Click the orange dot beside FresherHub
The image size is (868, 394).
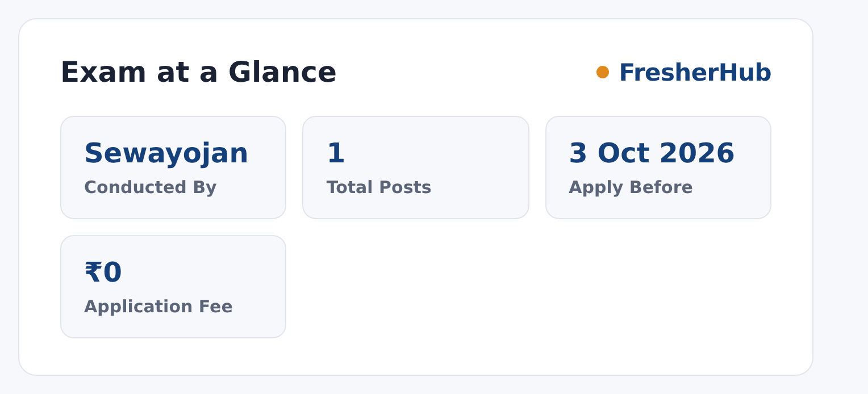click(603, 72)
